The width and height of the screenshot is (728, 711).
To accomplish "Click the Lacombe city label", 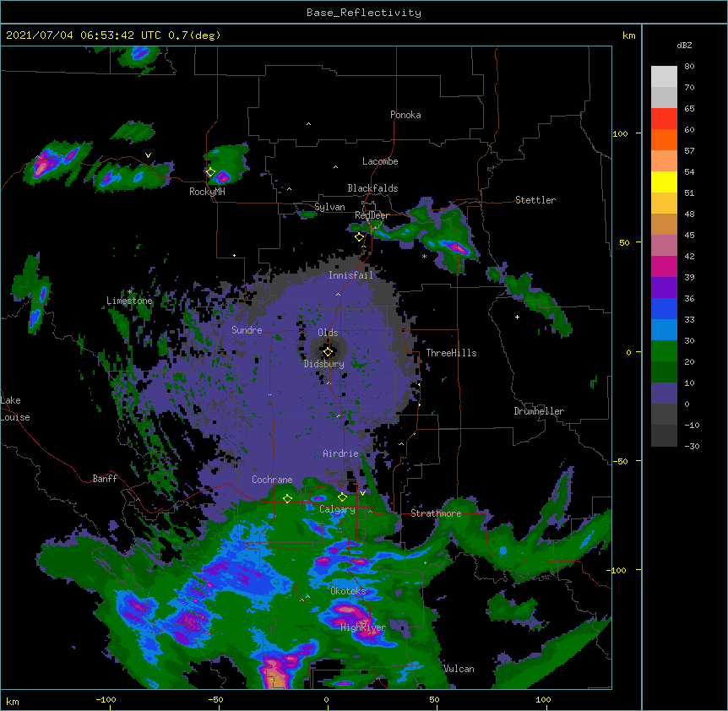I will click(x=380, y=161).
